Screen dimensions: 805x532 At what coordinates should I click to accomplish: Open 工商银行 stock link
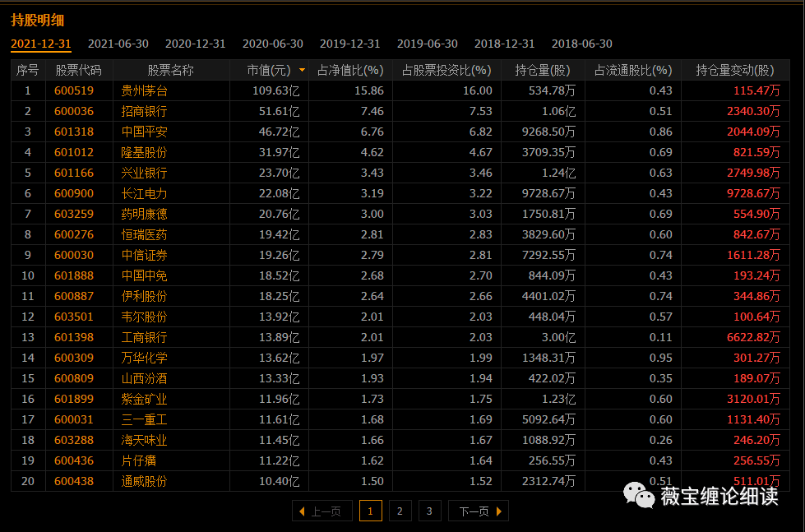144,337
